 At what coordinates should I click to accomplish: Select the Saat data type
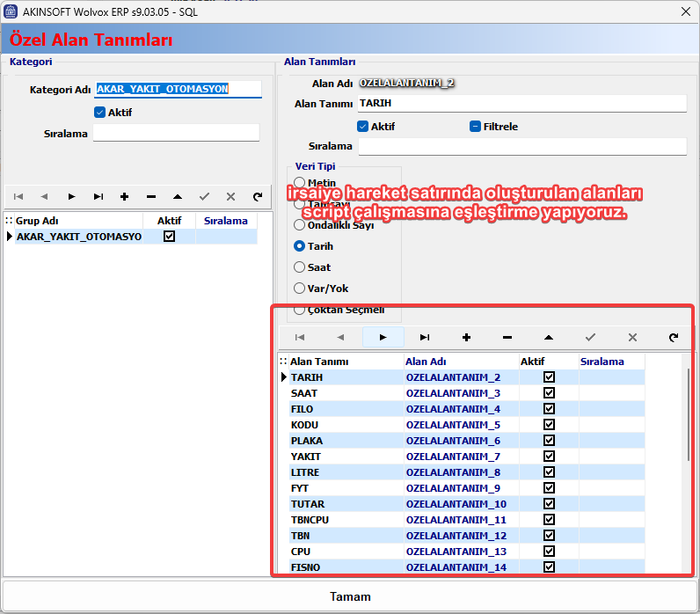click(300, 267)
